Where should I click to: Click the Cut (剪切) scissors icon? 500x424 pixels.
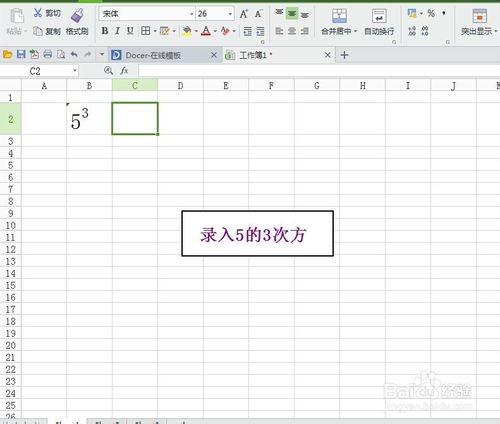(38, 13)
